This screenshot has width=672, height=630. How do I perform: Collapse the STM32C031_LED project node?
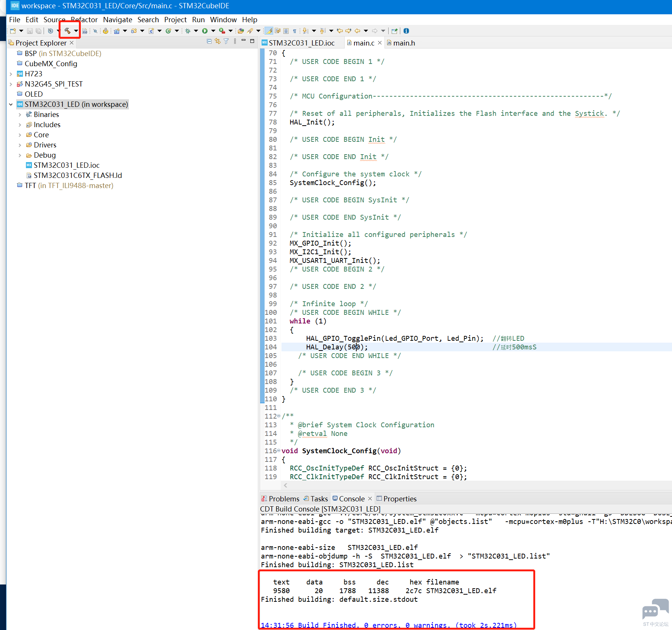[x=11, y=104]
